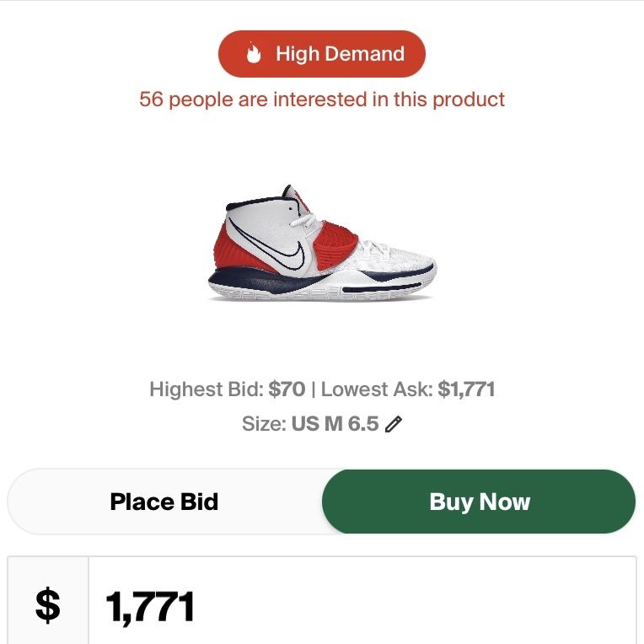The width and height of the screenshot is (644, 644).
Task: Click the pencil edit icon beside size
Action: [x=394, y=424]
